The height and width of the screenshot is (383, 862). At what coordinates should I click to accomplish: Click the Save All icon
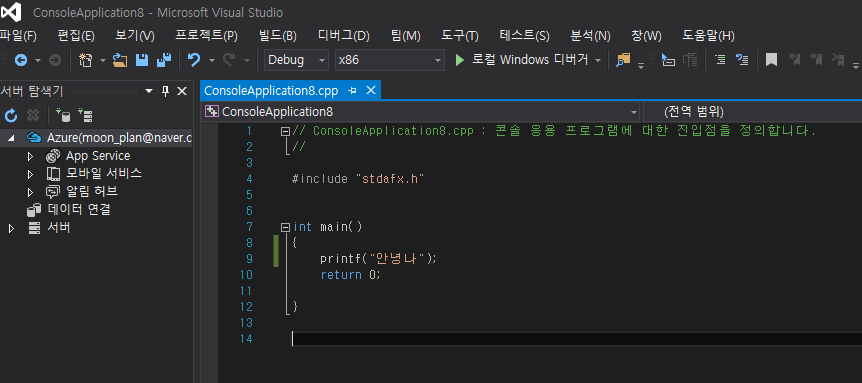pyautogui.click(x=164, y=60)
